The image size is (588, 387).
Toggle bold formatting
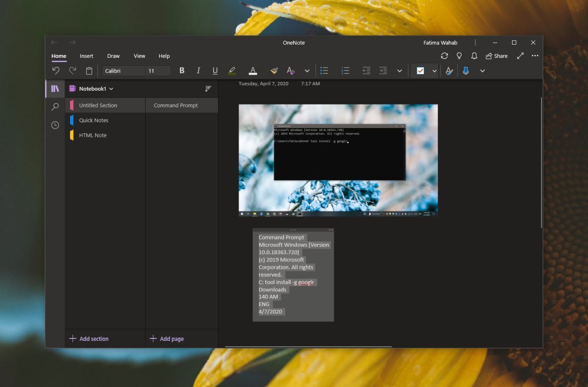coord(182,71)
